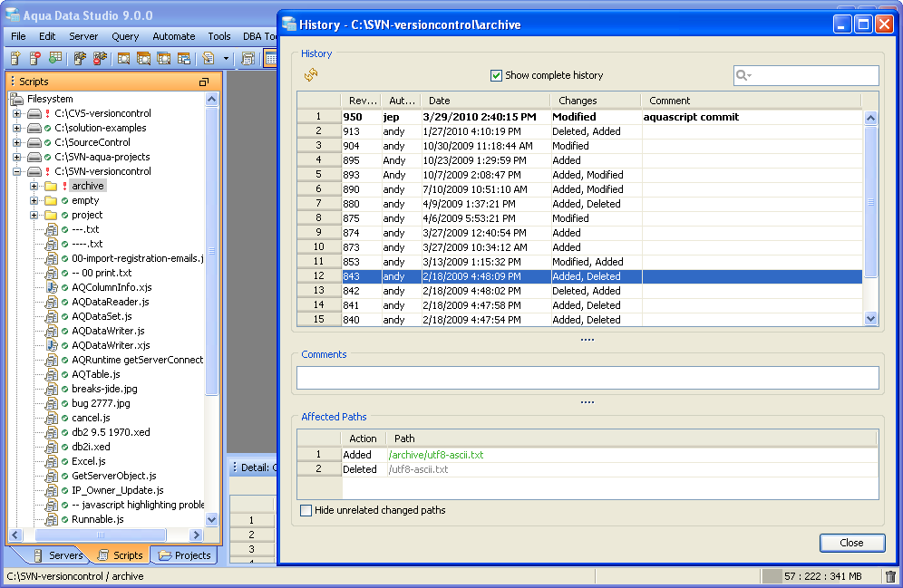Open the Query menu

[125, 36]
